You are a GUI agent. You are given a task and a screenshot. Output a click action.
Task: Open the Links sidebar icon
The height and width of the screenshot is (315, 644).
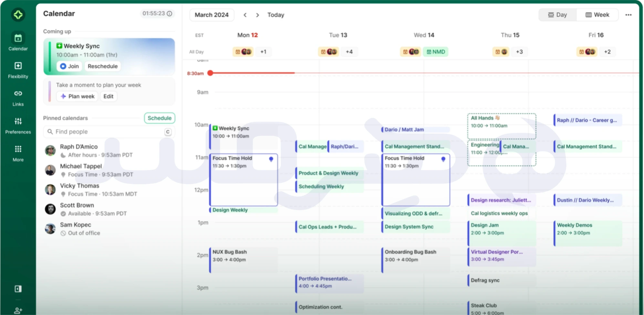coord(18,94)
